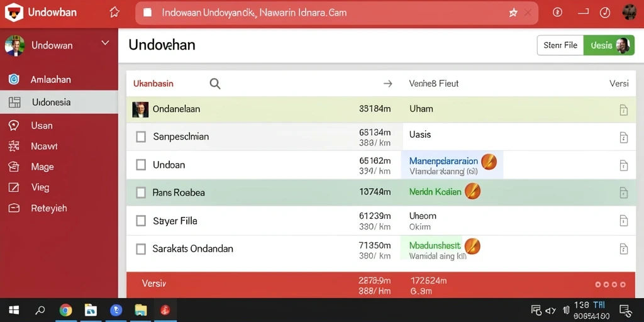644x322 pixels.
Task: Click the document icon in the Sayer Fille row
Action: pos(623,221)
